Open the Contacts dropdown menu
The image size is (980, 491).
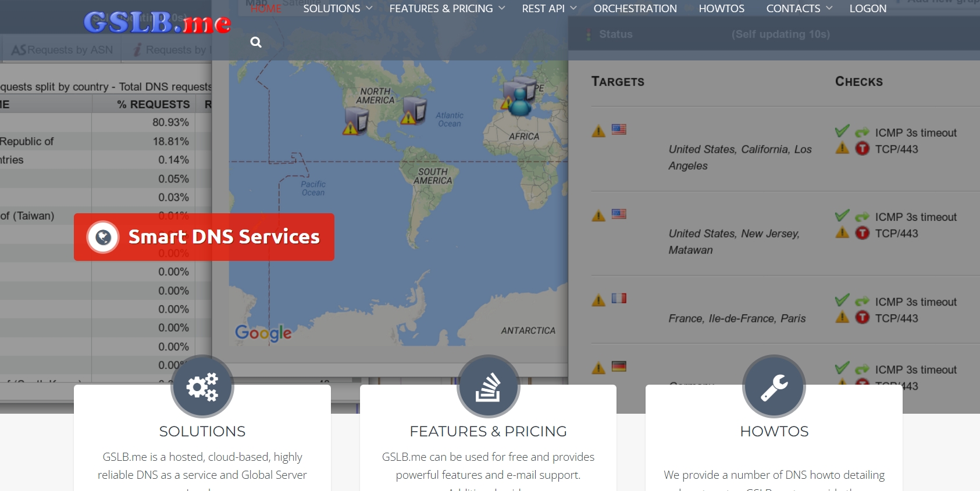coord(799,9)
